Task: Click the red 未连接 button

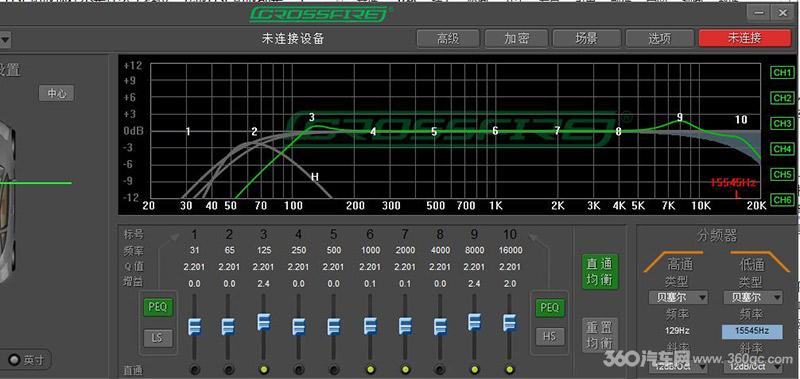Action: [x=744, y=38]
